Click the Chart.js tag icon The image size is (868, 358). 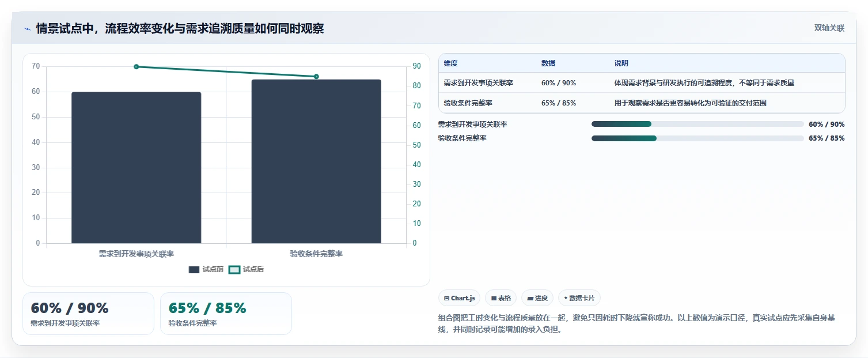446,298
